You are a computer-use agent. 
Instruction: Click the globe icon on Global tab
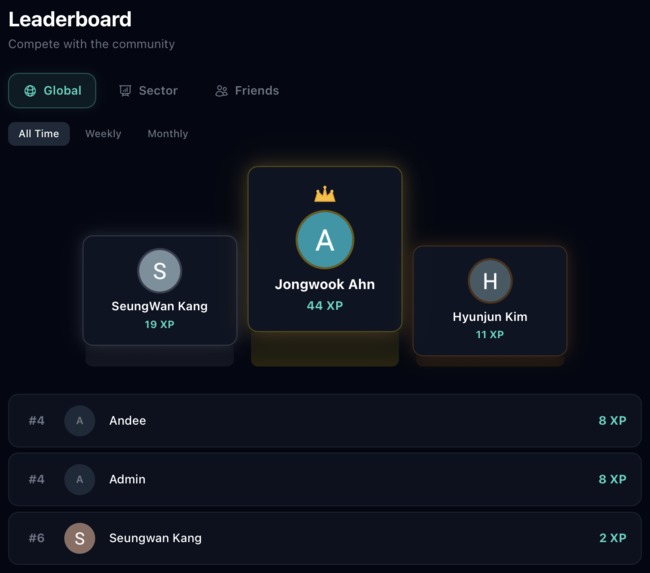(x=30, y=91)
